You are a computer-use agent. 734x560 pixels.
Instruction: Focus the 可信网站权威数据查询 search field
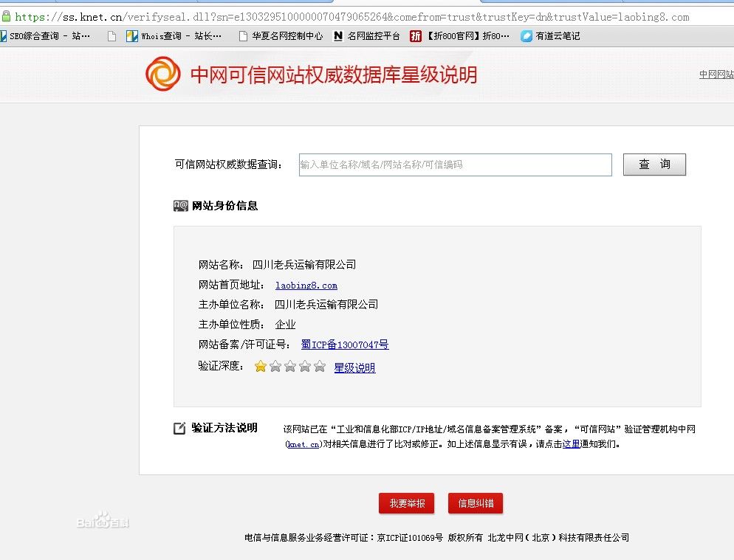(455, 165)
